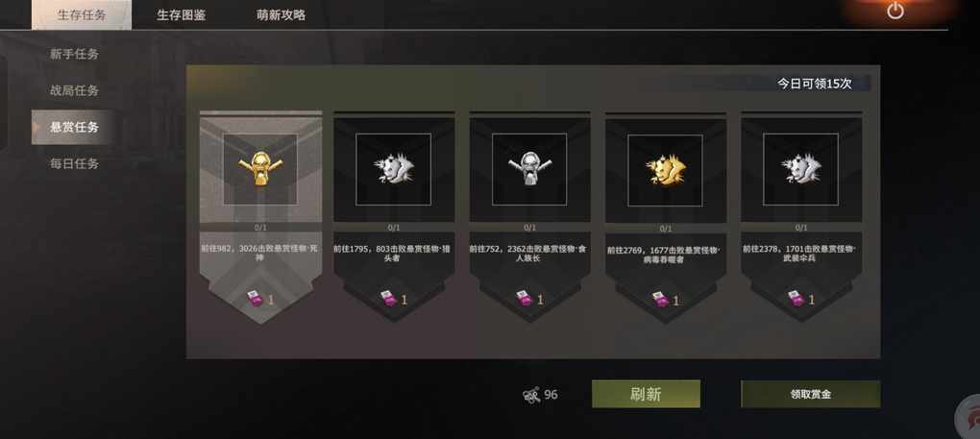This screenshot has height=439, width=980.
Task: Click the 前往2769，1677 virus devourer task description
Action: click(665, 255)
